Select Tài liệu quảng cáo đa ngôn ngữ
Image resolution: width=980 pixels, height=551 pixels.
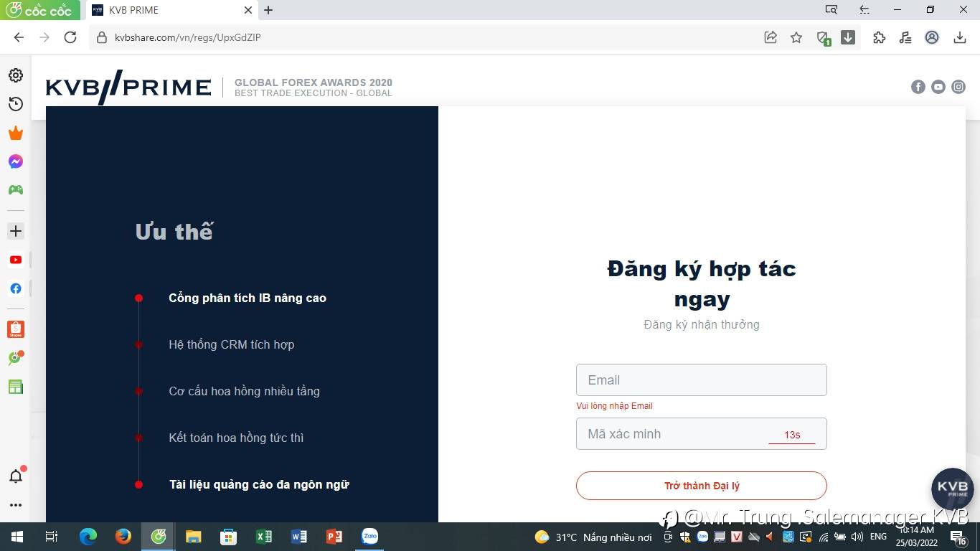click(x=259, y=484)
